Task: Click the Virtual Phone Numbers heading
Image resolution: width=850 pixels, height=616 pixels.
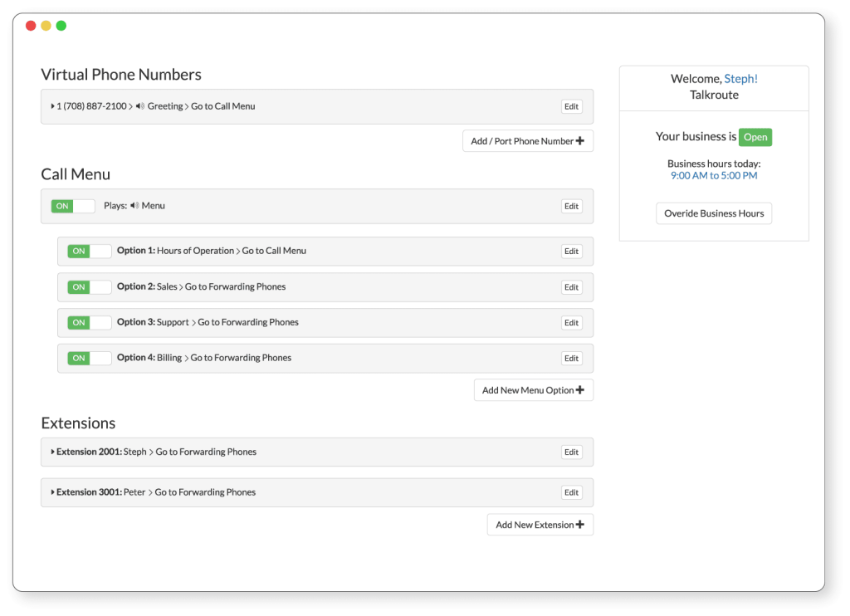Action: tap(121, 74)
